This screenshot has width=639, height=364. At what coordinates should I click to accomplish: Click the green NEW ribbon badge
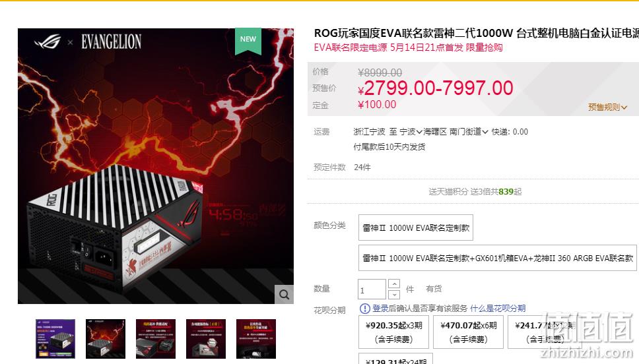[248, 41]
